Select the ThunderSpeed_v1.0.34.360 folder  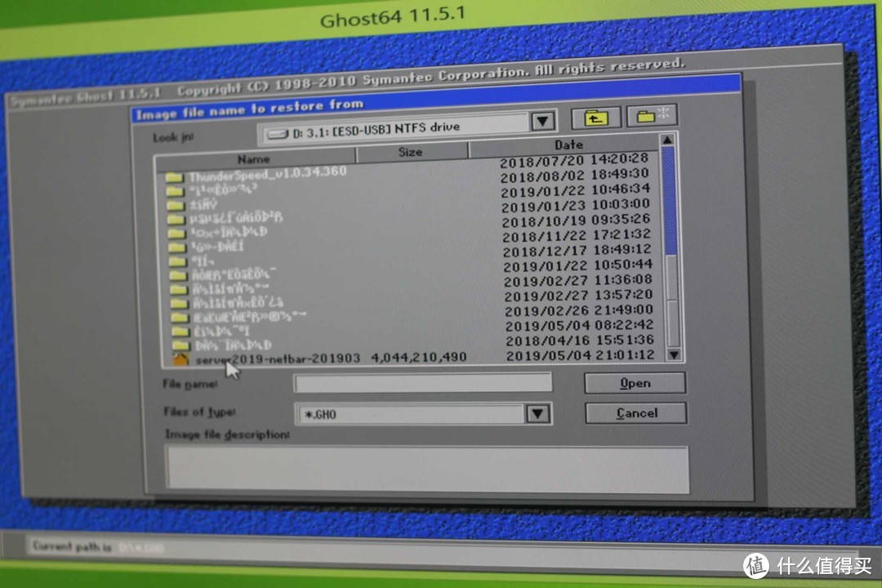[x=268, y=174]
